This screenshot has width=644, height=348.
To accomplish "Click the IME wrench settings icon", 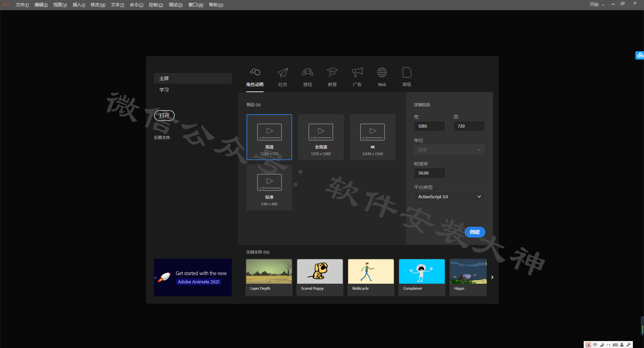I will [x=629, y=345].
